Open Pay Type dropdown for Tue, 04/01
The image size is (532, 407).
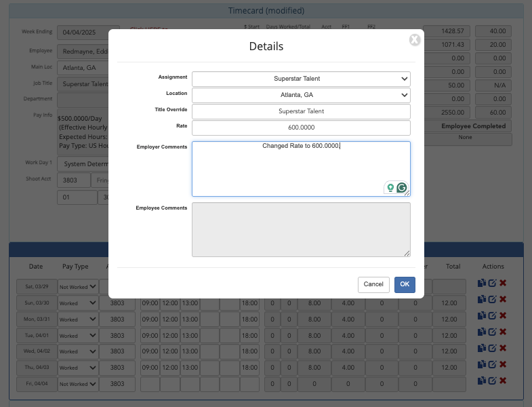(78, 336)
